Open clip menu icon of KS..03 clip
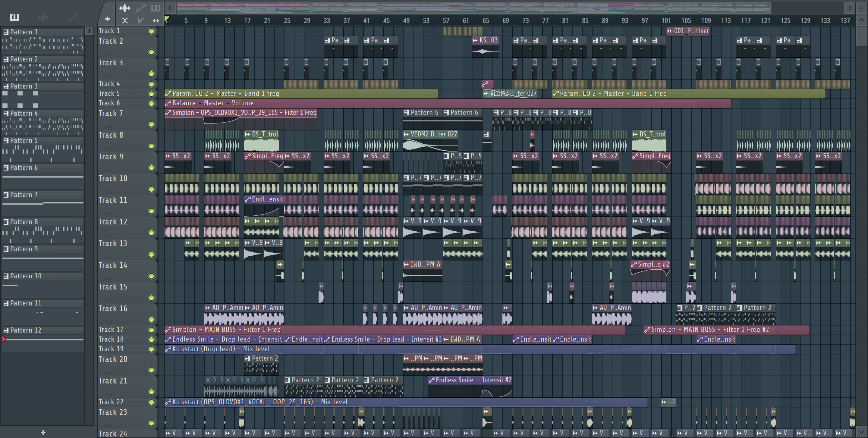The width and height of the screenshot is (868, 438). (x=475, y=40)
